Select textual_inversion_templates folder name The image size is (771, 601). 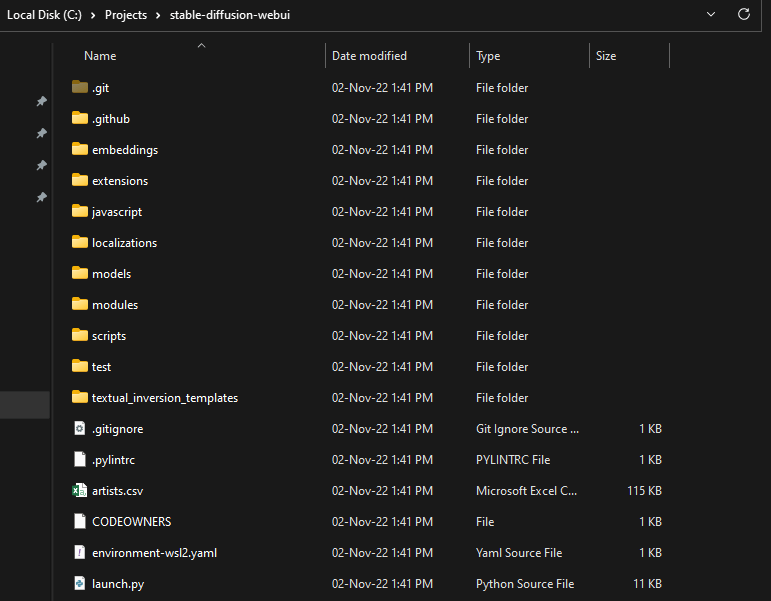165,398
